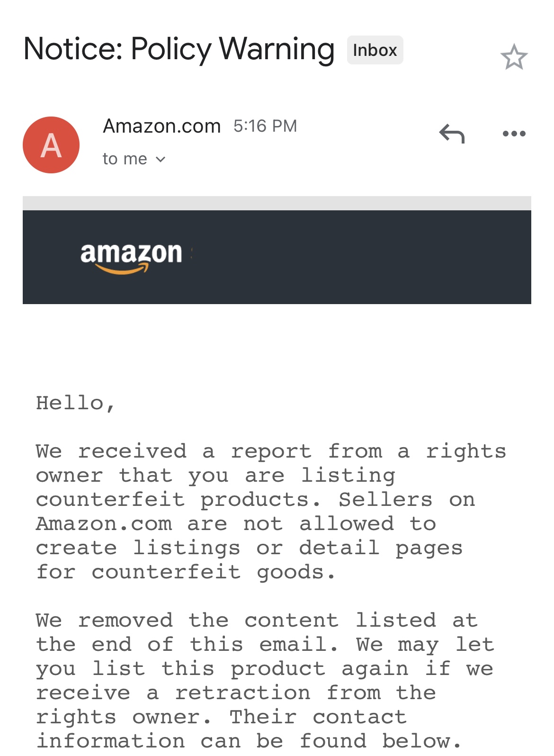This screenshot has height=756, width=554.
Task: Tap the orange smile arrow under the logo
Action: (x=122, y=269)
